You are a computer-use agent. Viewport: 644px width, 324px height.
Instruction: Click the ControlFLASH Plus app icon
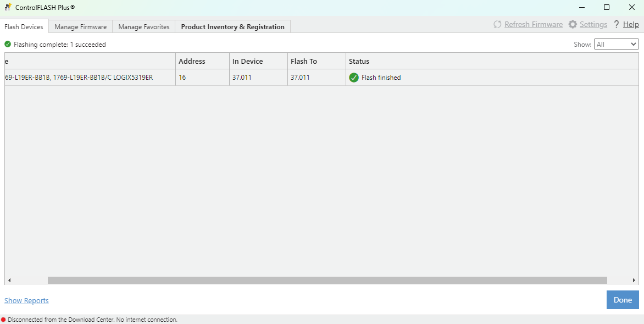tap(8, 7)
